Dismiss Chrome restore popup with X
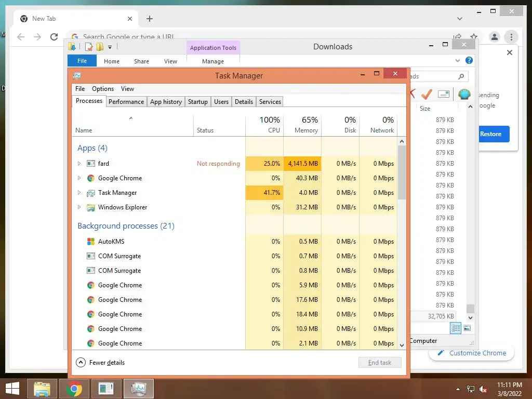Viewport: 532px width, 399px height. (510, 52)
